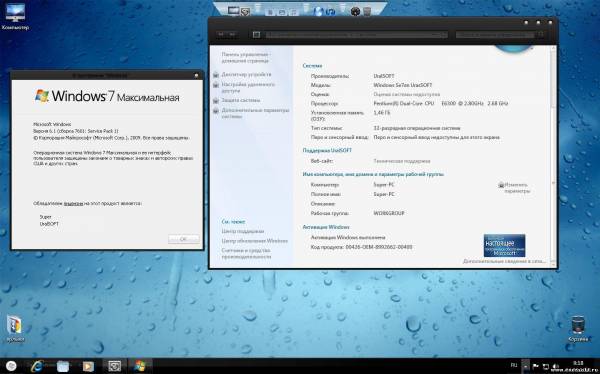Open Центр поддержки link

pos(243,231)
